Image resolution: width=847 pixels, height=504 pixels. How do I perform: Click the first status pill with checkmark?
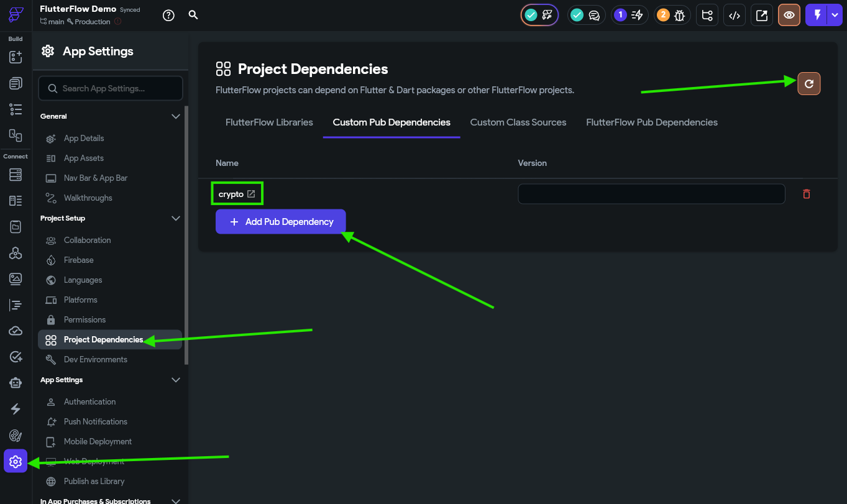click(539, 16)
